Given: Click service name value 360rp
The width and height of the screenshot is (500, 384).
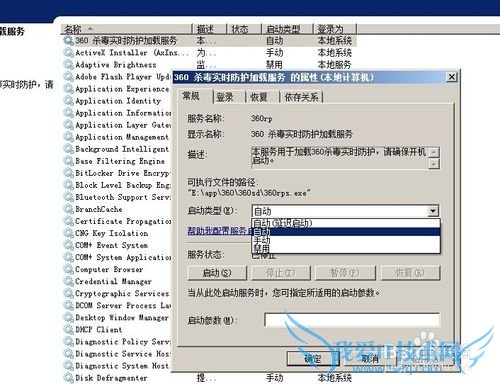Looking at the screenshot, I should [262, 118].
